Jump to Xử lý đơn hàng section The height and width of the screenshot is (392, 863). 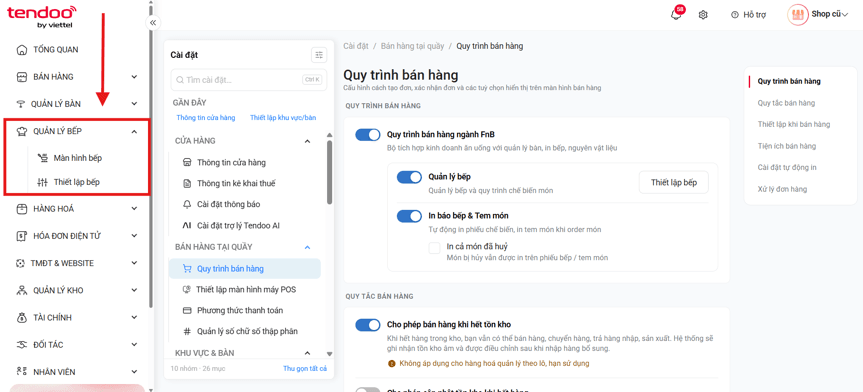coord(782,189)
